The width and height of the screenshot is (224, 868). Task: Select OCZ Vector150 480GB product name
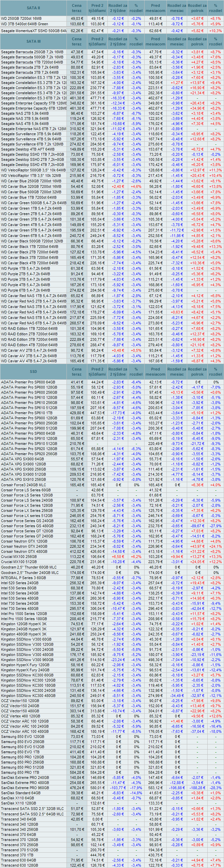tap(20, 711)
